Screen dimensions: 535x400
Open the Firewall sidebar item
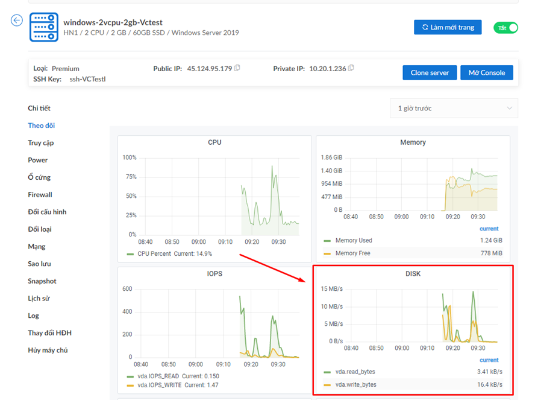pyautogui.click(x=40, y=195)
